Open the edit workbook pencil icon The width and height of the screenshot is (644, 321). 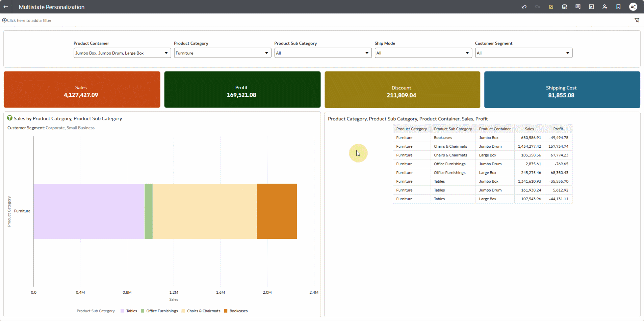[x=551, y=7]
